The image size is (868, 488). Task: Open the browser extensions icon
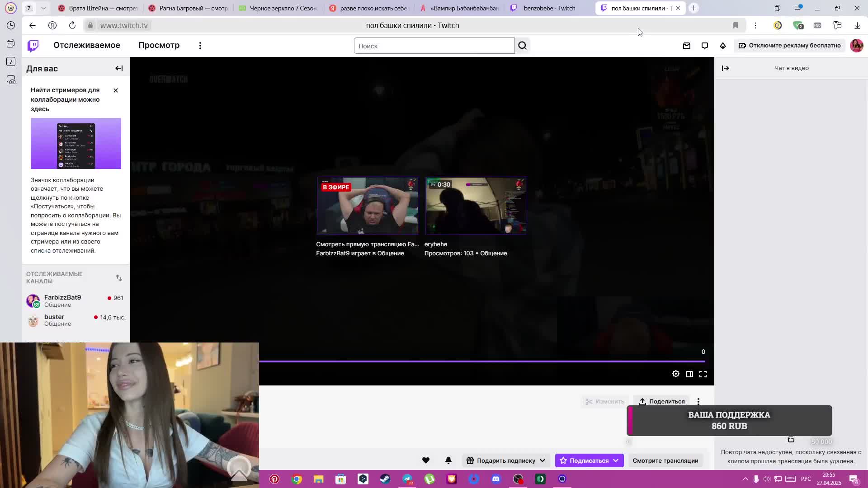tap(837, 26)
